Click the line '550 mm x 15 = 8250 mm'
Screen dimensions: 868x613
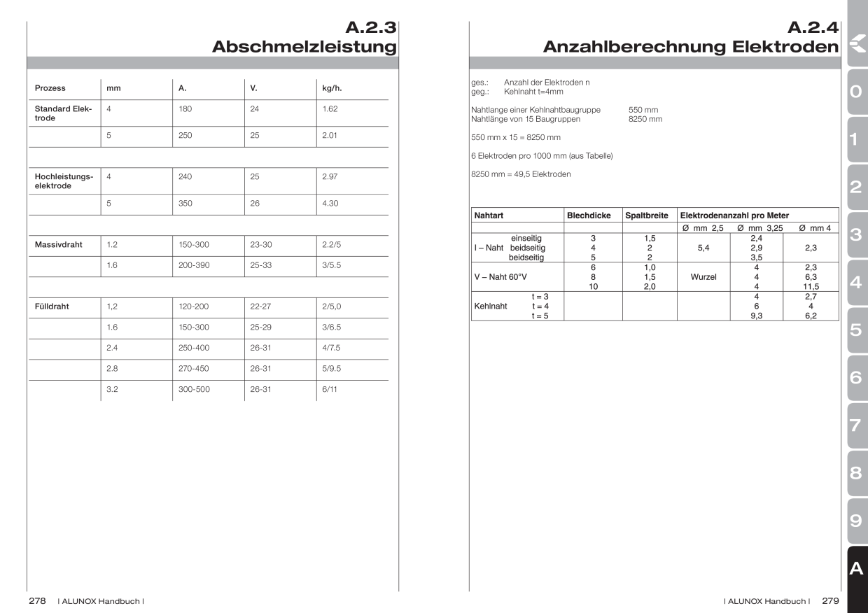(516, 137)
